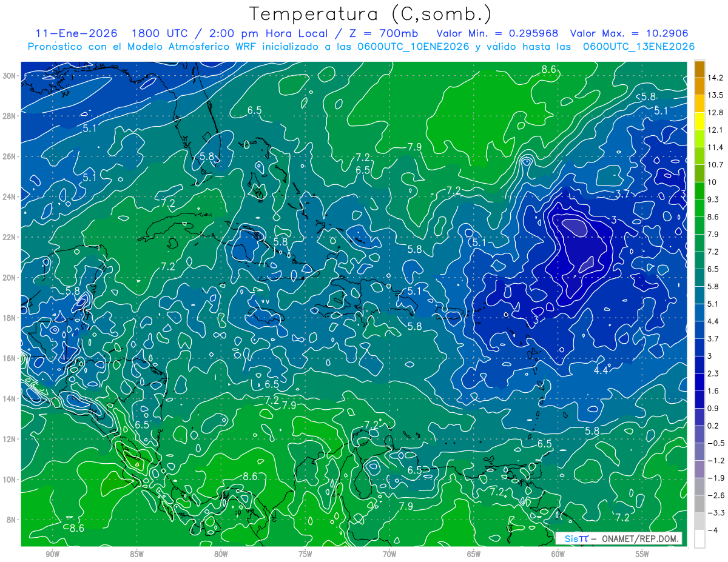Click the colorbar label "14.2"
Viewport: 728px width, 562px height.
[x=715, y=78]
